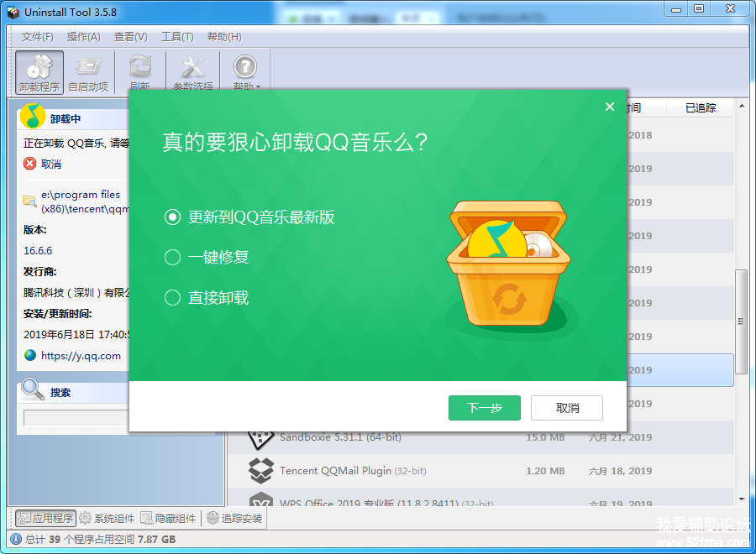Open the Startup Items (自启动项) toolbar icon
756x554 pixels.
[88, 72]
